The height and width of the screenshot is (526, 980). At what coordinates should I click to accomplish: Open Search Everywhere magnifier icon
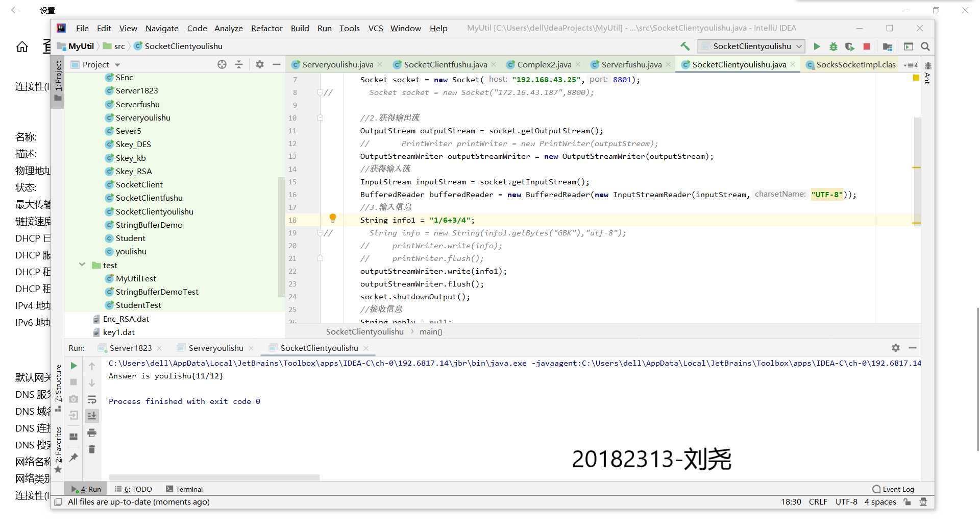[925, 46]
